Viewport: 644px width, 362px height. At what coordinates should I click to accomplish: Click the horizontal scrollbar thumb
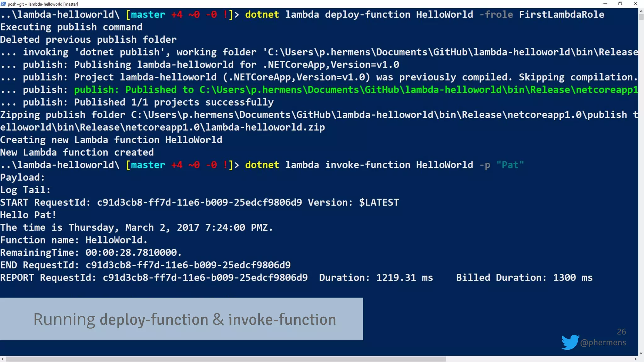[226, 359]
